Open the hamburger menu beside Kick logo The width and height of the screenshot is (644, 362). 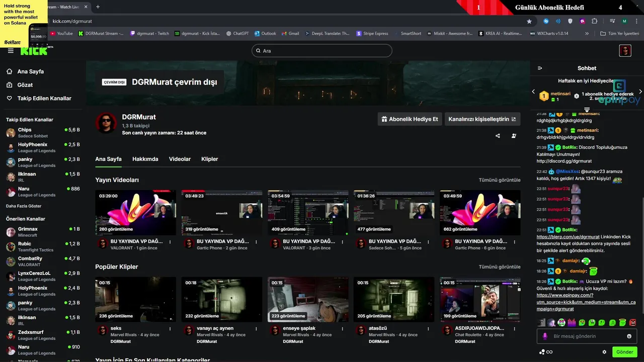point(11,51)
